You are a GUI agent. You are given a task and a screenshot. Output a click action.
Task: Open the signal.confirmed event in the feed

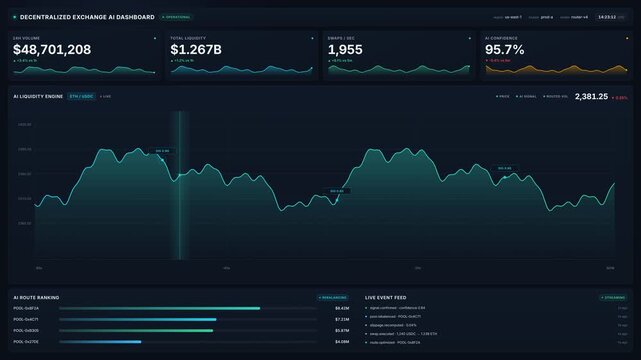click(496, 308)
